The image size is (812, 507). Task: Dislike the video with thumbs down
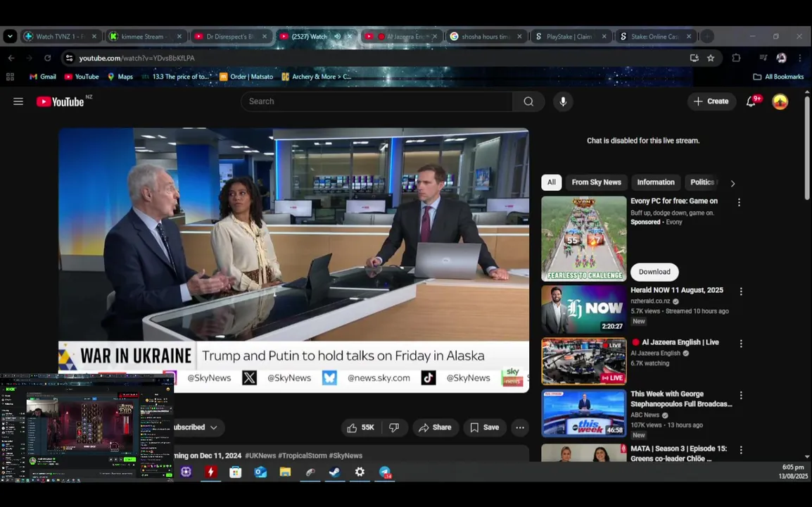[x=394, y=427]
